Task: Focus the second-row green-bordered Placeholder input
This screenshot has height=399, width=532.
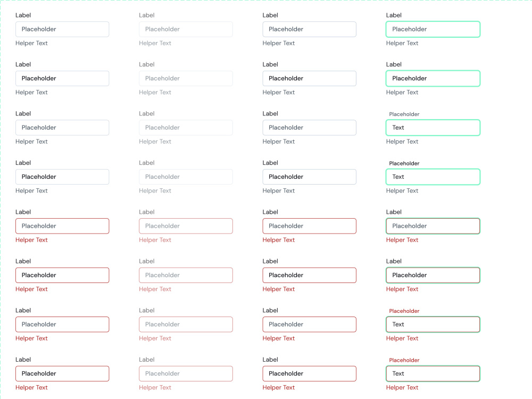Action: pyautogui.click(x=433, y=78)
